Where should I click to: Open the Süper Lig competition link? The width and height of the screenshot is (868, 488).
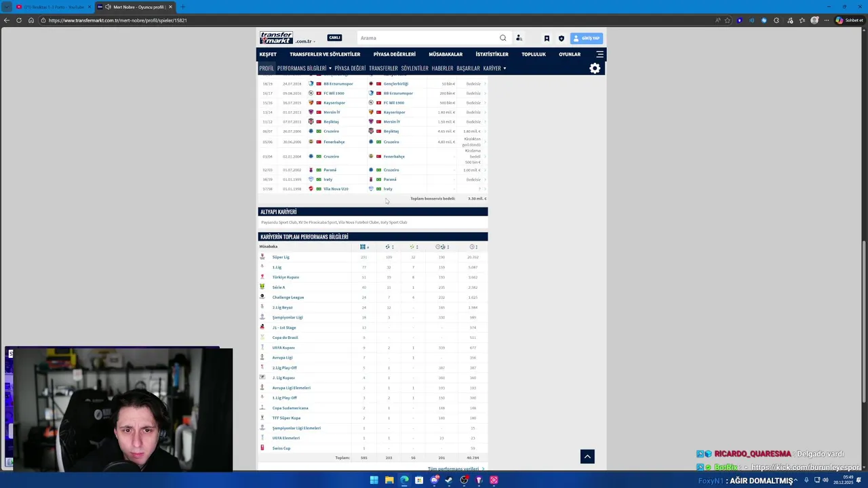[x=281, y=258]
